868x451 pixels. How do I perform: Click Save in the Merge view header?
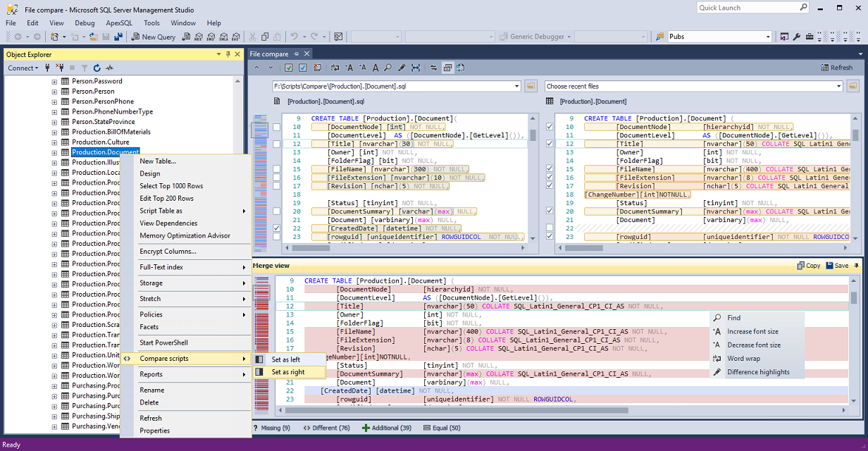point(836,266)
